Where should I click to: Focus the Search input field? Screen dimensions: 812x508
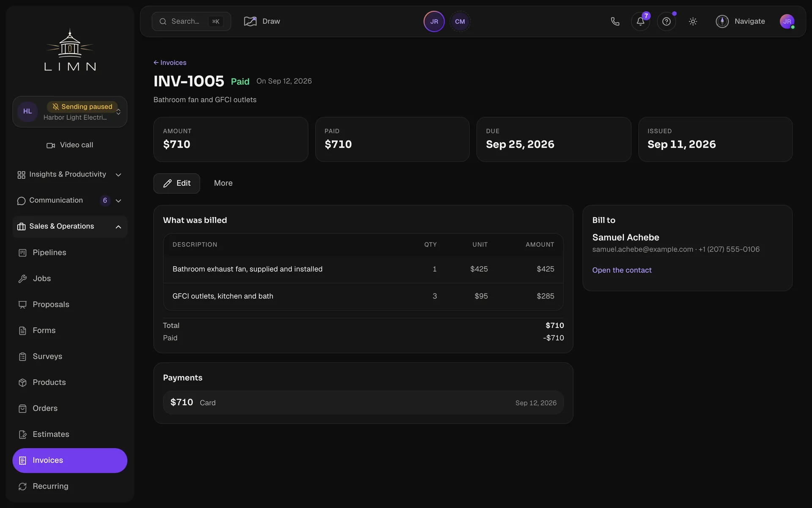pyautogui.click(x=191, y=22)
